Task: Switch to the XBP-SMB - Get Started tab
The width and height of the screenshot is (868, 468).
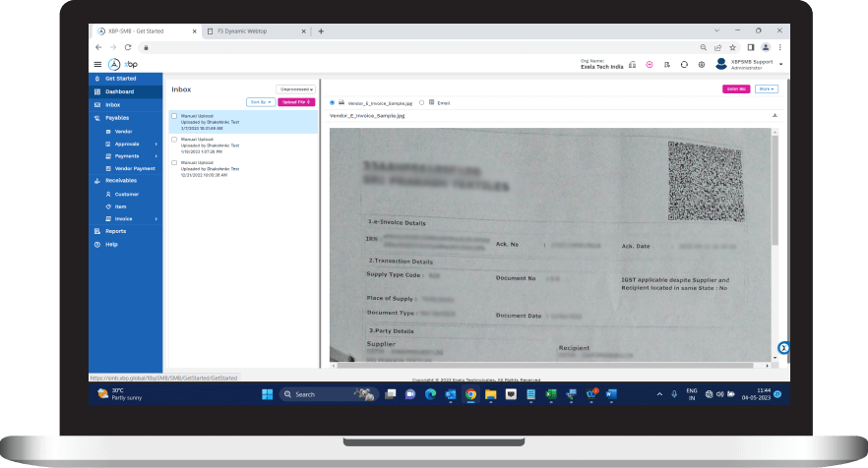Action: 145,31
